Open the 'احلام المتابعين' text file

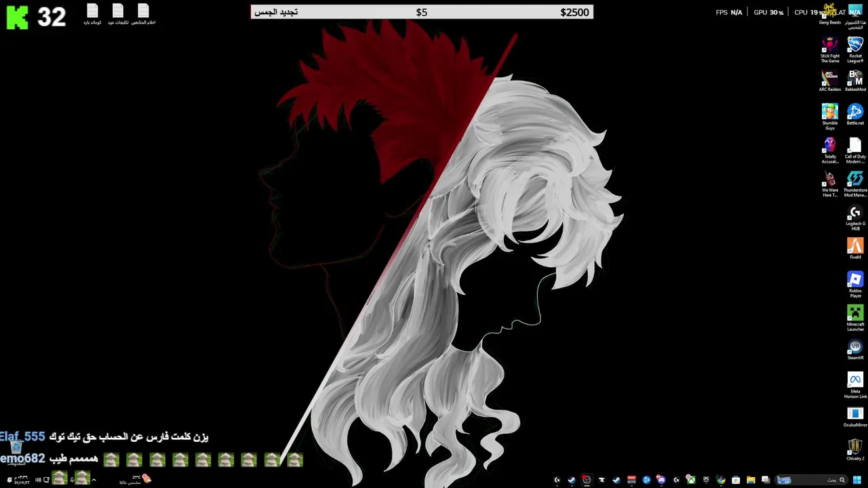click(143, 14)
